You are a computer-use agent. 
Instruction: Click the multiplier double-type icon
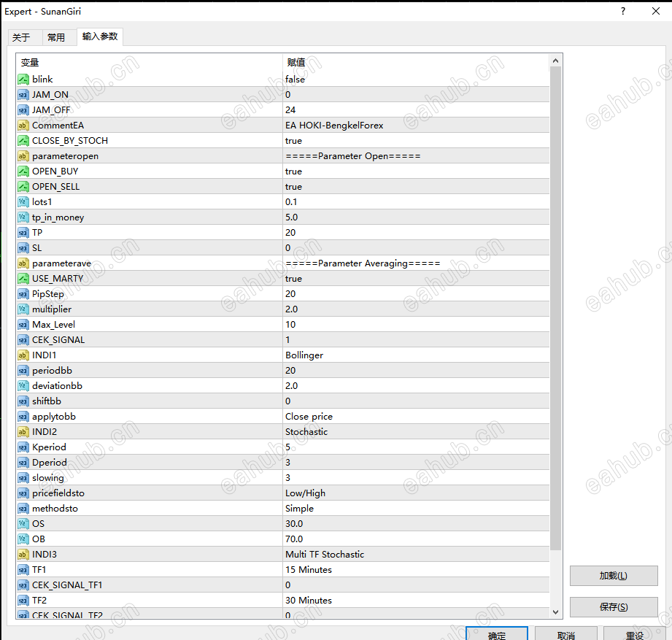coord(23,309)
